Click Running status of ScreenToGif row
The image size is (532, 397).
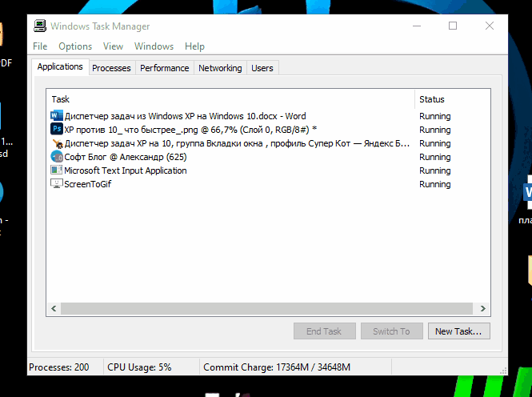[x=435, y=184]
